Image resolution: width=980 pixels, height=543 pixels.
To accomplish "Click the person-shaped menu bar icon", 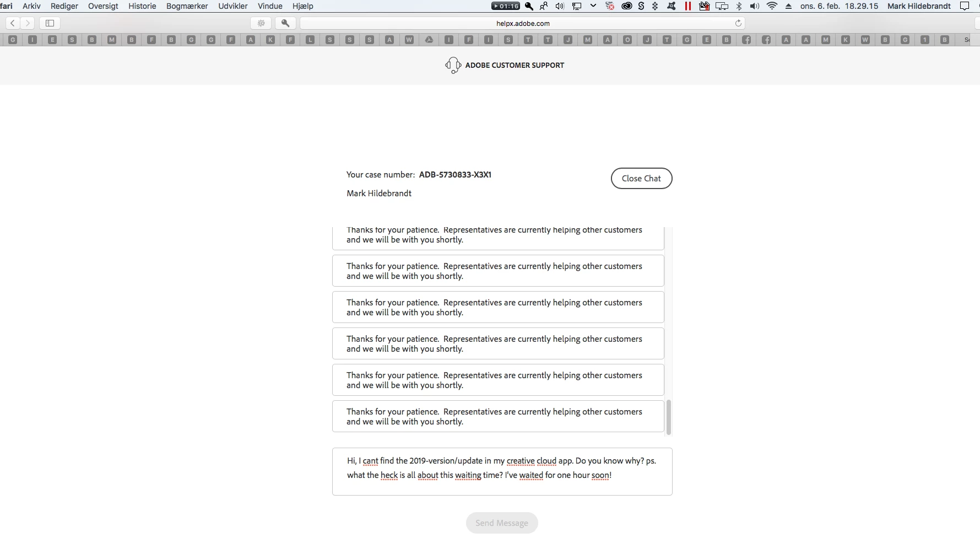I will pos(544,6).
